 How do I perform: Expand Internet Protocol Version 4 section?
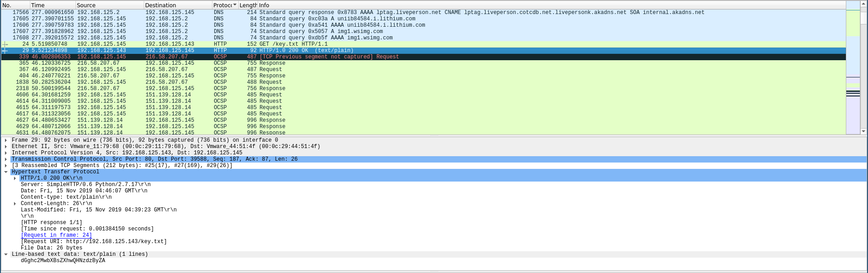tap(5, 153)
